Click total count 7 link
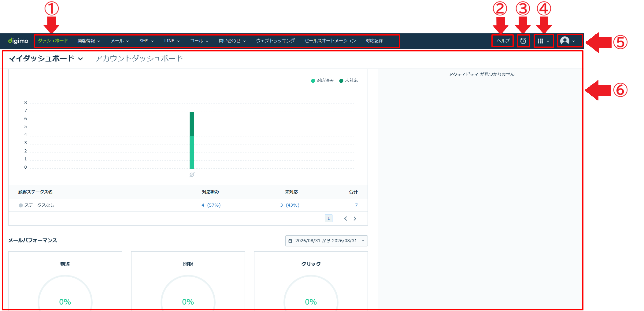This screenshot has height=311, width=644. click(x=356, y=205)
